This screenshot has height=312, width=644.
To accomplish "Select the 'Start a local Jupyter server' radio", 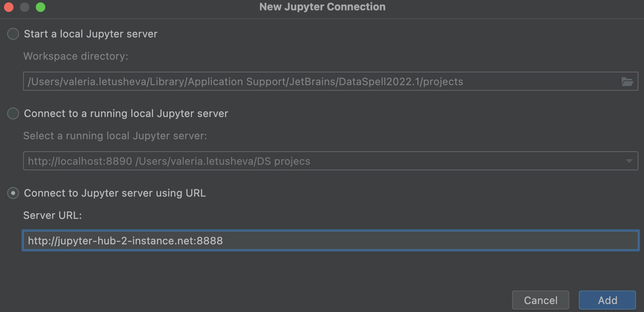I will click(x=13, y=34).
